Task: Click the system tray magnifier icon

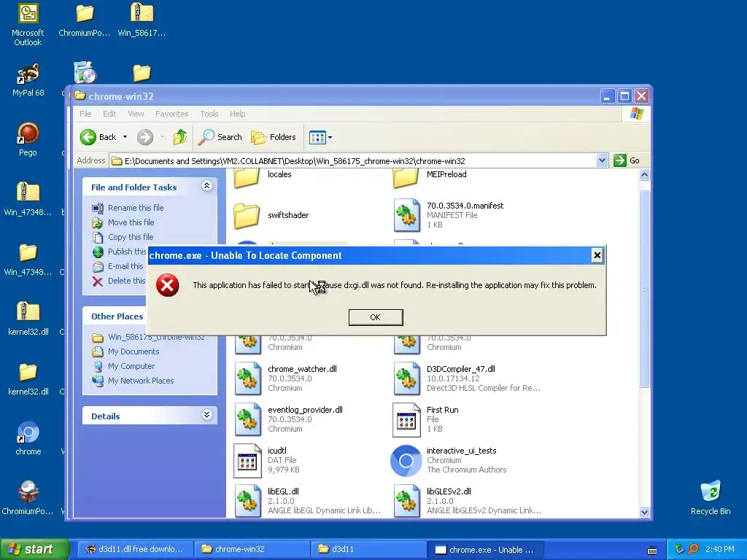Action: coord(694,549)
